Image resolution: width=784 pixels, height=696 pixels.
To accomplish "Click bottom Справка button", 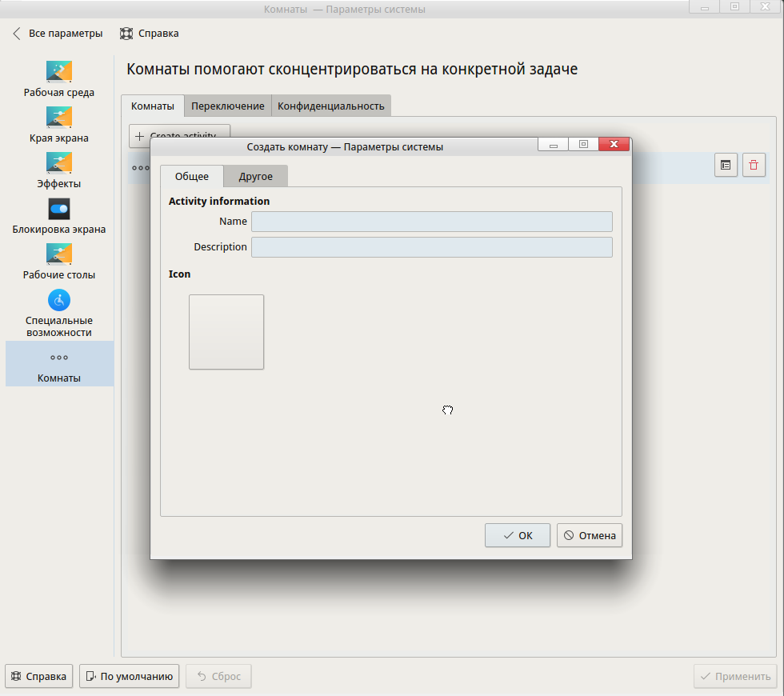I will [39, 676].
